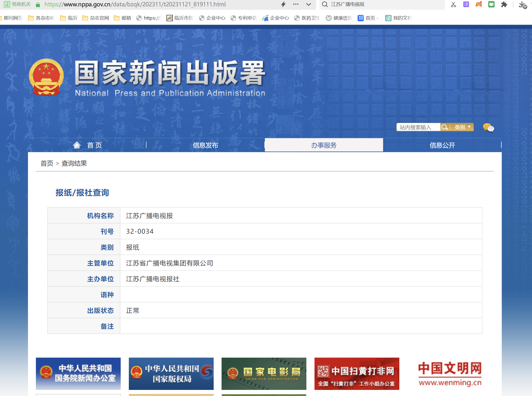The width and height of the screenshot is (532, 396).
Task: Open the 杂志官网 bookmark folder
Action: 96,18
